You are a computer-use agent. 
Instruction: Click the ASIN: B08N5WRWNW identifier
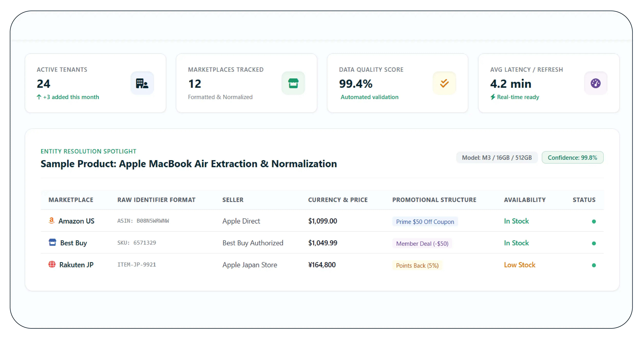point(143,221)
